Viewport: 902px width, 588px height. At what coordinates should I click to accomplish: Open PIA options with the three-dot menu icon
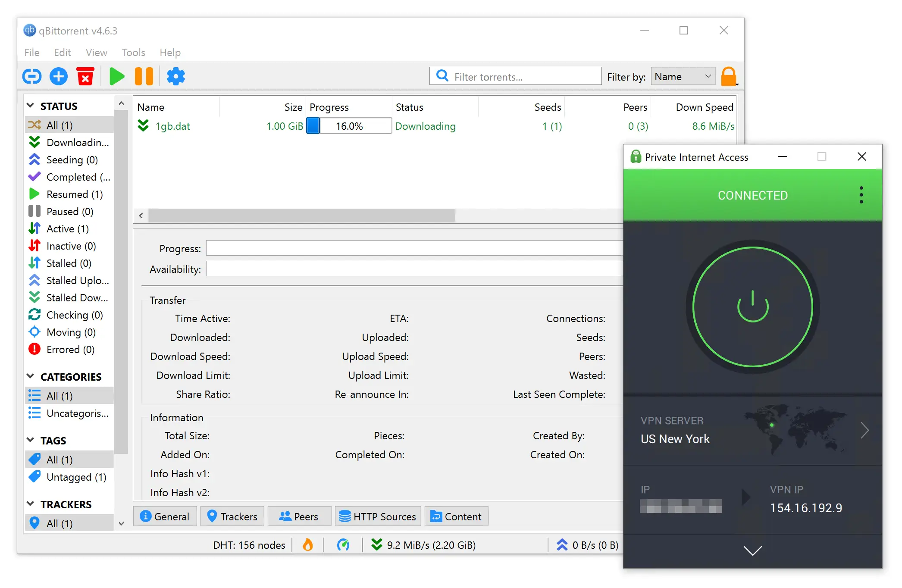(861, 195)
